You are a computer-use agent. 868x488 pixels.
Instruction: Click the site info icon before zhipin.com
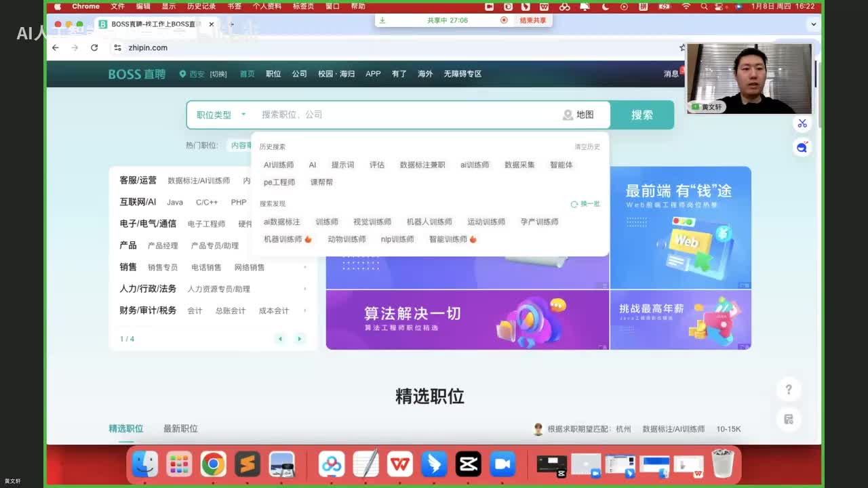(x=117, y=47)
